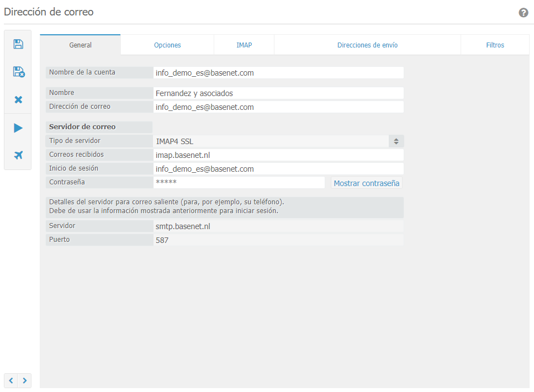
Task: Go to next record with right chevron
Action: [25, 380]
